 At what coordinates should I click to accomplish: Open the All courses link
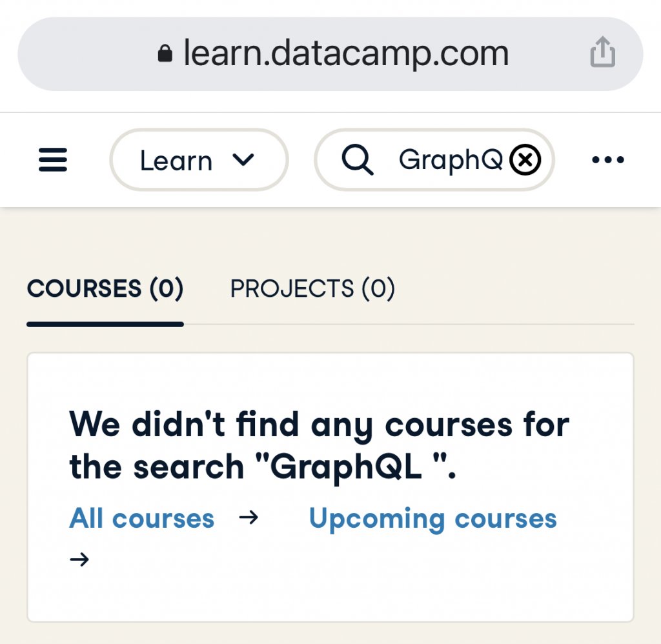pyautogui.click(x=141, y=518)
